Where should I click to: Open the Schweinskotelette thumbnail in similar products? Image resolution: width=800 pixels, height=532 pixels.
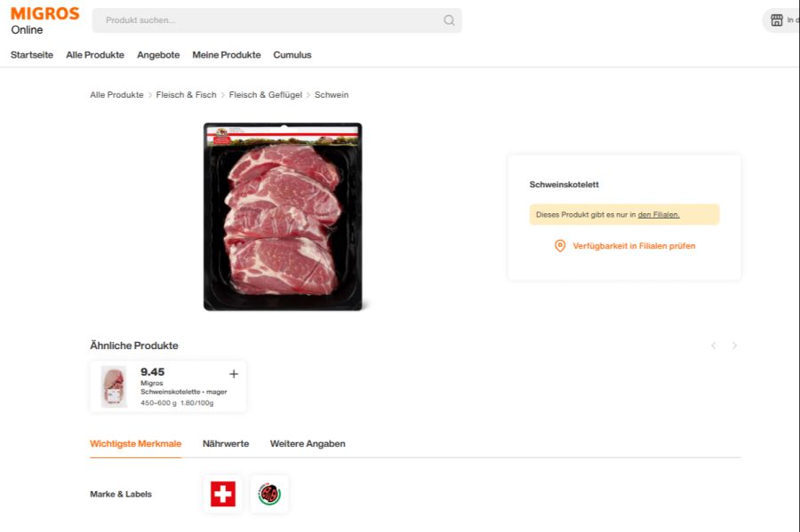(114, 385)
